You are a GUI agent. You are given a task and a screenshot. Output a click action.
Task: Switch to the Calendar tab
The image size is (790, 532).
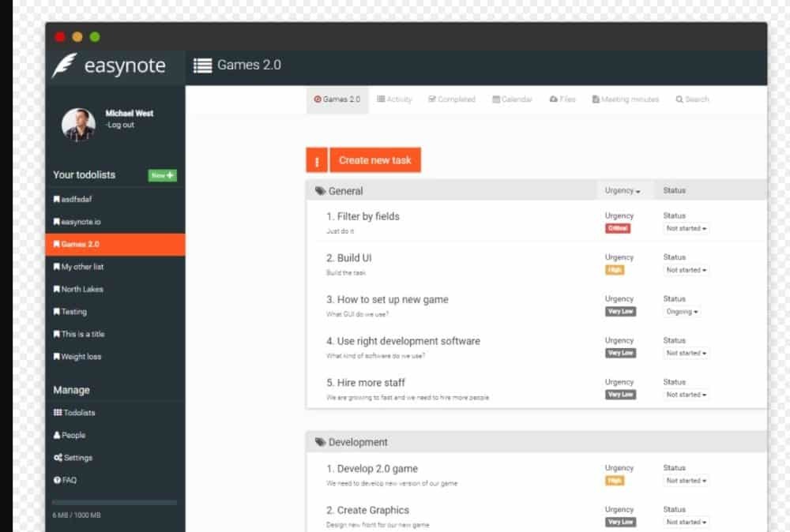pos(513,99)
